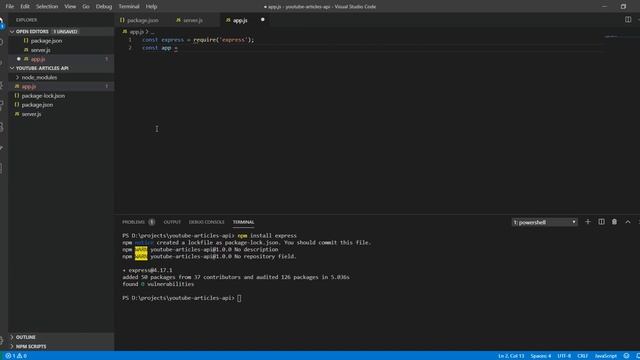Click the app.js breadcrumb
This screenshot has width=640, height=360.
click(x=136, y=31)
